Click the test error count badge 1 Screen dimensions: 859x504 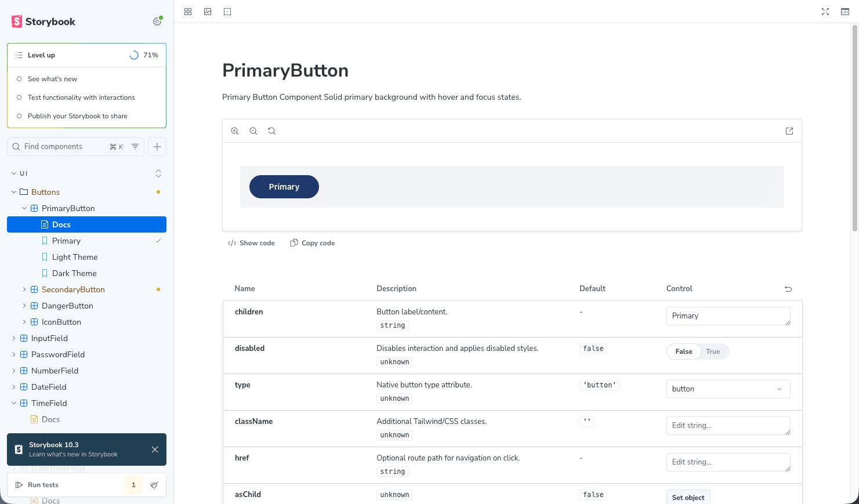tap(133, 485)
